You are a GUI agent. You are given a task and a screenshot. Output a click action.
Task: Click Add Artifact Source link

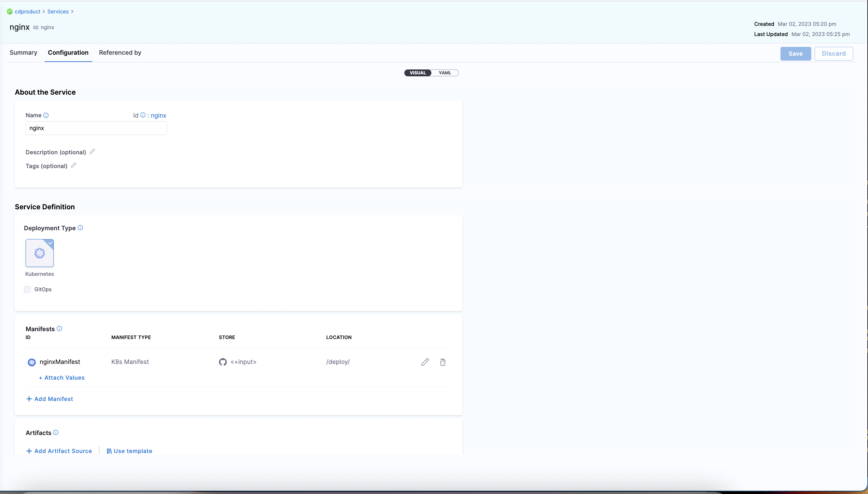(59, 451)
